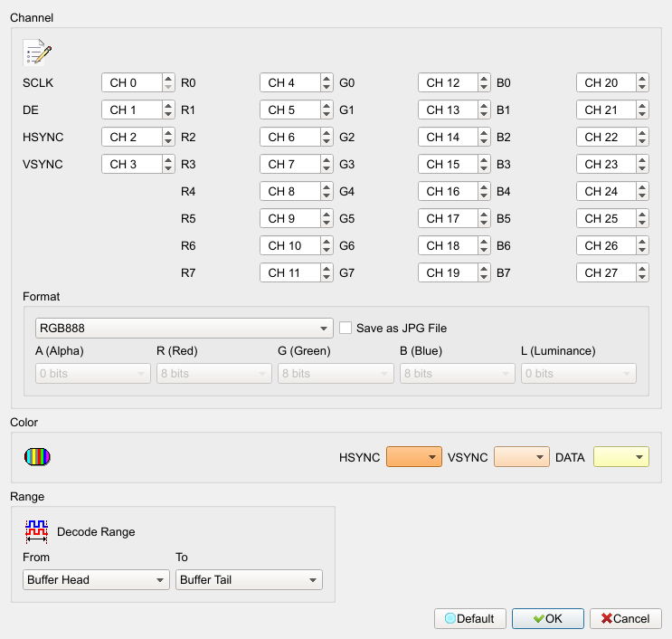Increment the G5 channel stepper
The image size is (672, 639).
point(484,214)
